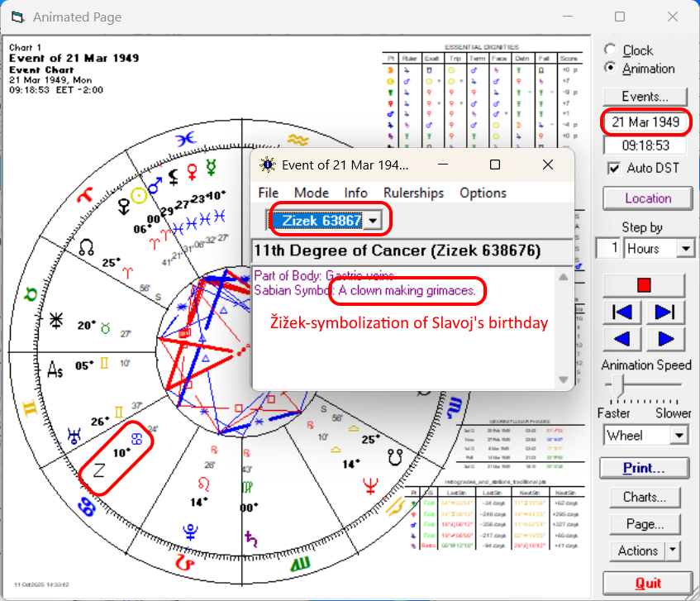This screenshot has height=601, width=700.
Task: Adjust the Animation Speed slider
Action: pos(617,386)
